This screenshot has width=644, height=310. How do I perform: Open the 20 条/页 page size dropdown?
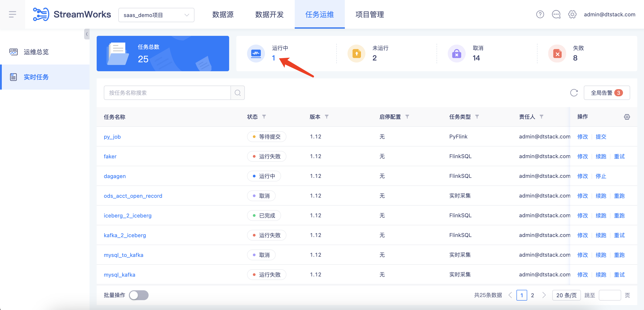566,295
